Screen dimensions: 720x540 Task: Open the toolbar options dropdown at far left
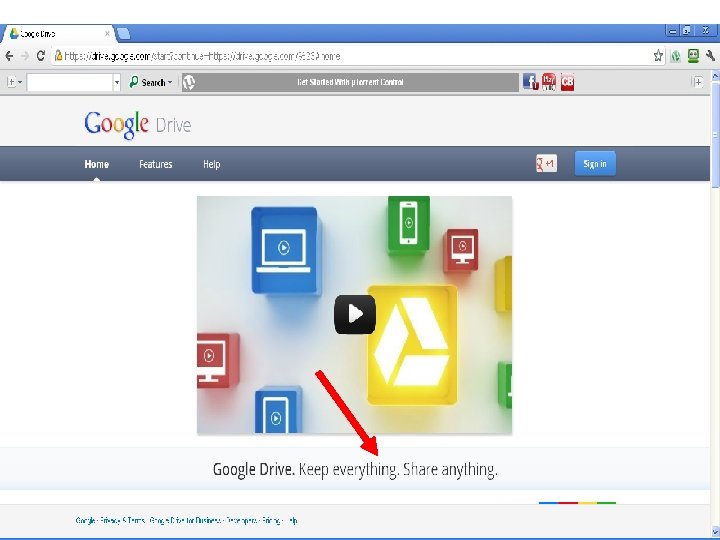[15, 82]
